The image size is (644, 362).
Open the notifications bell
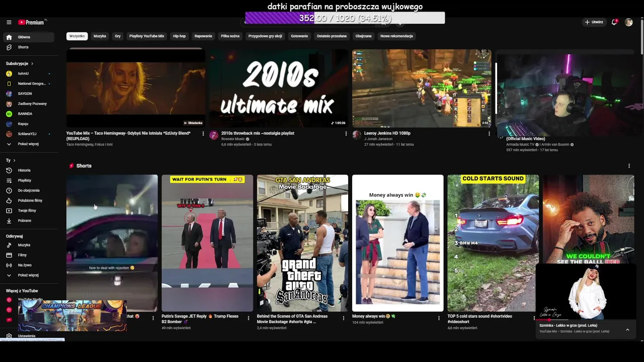(614, 22)
